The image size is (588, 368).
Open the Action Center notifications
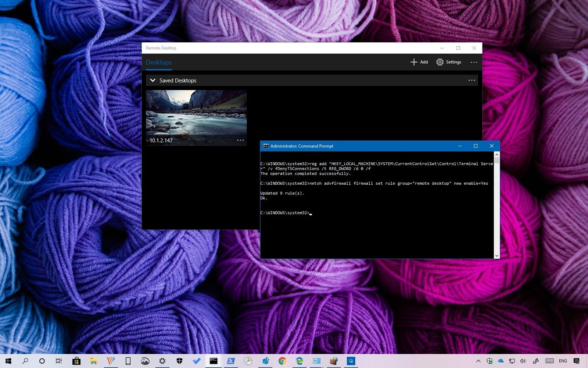coord(576,361)
